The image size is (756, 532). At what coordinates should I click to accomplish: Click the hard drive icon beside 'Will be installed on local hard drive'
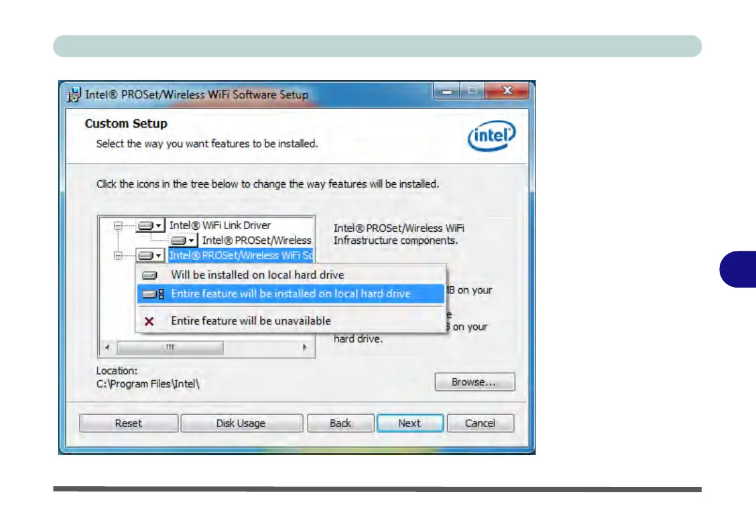149,275
